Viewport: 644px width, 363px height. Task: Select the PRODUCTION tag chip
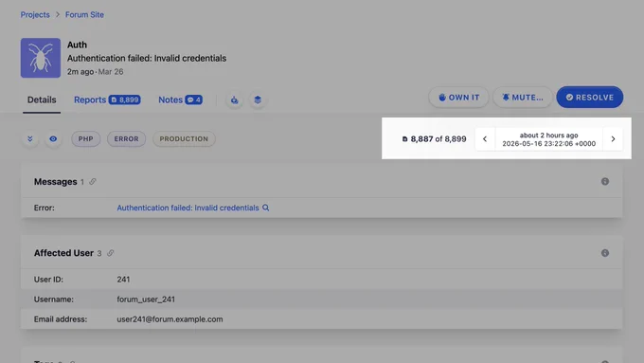click(184, 139)
